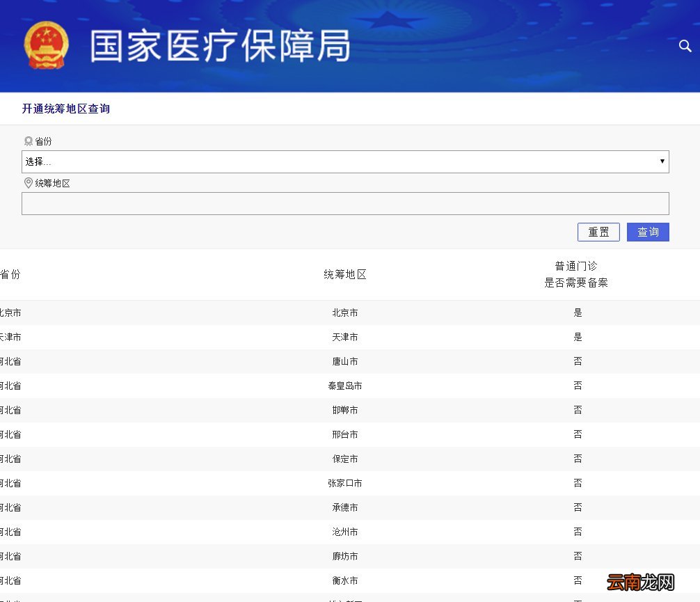Click the 秦皇岛市 table cell
Image resolution: width=700 pixels, height=602 pixels.
tap(345, 386)
